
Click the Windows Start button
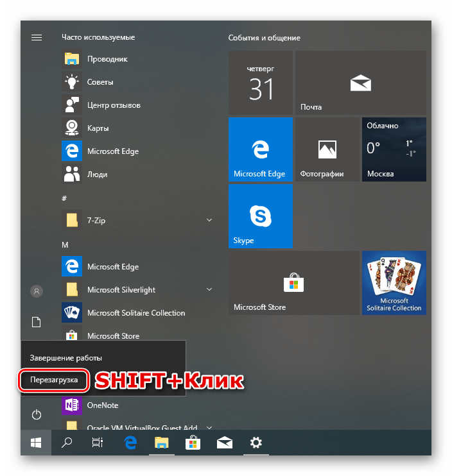tap(36, 443)
